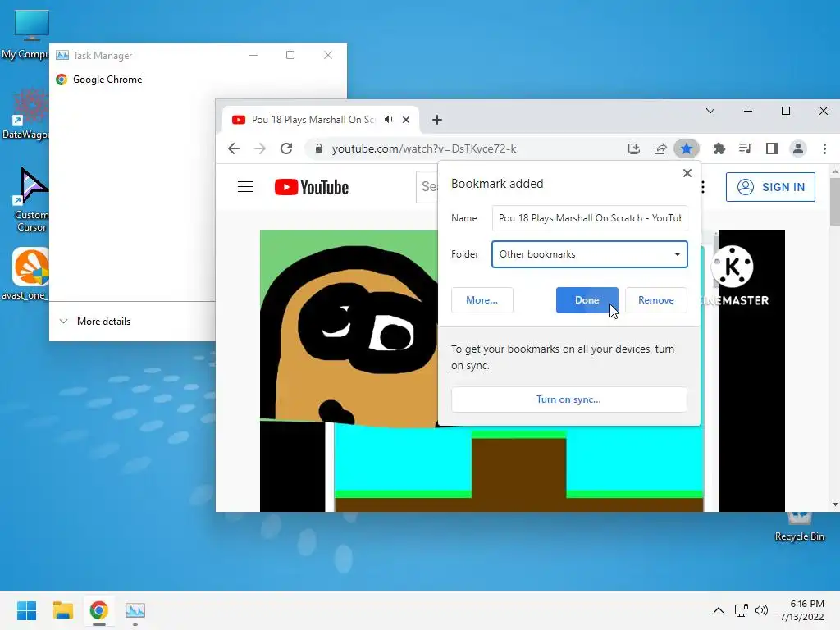Click the site lock icon in address bar

pos(319,148)
